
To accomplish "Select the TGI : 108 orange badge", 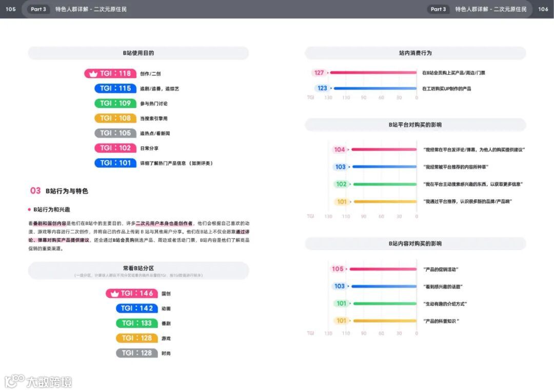I will (x=115, y=118).
